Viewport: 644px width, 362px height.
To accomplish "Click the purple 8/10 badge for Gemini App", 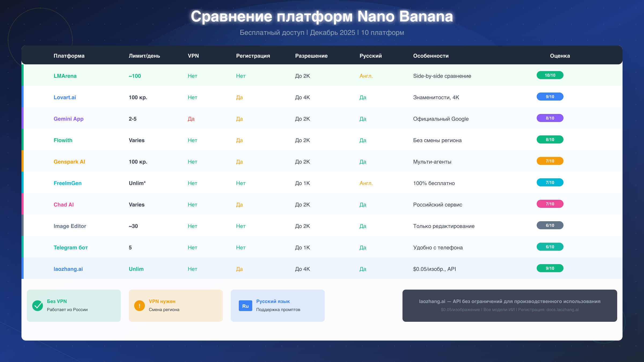I will tap(550, 118).
